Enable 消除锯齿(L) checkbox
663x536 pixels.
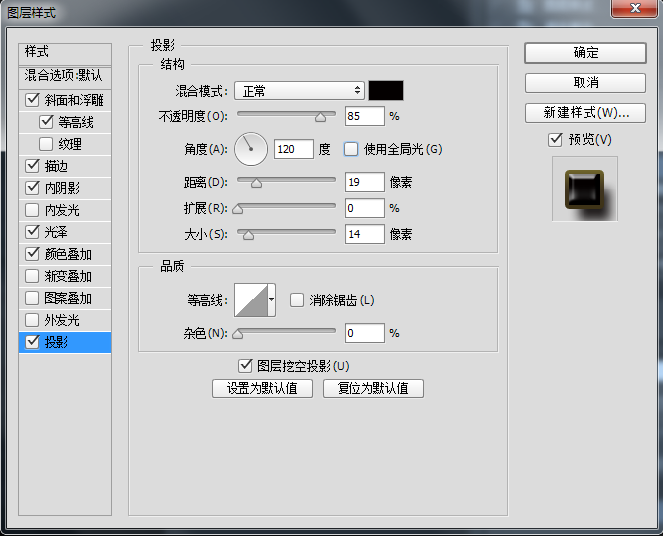pos(297,300)
